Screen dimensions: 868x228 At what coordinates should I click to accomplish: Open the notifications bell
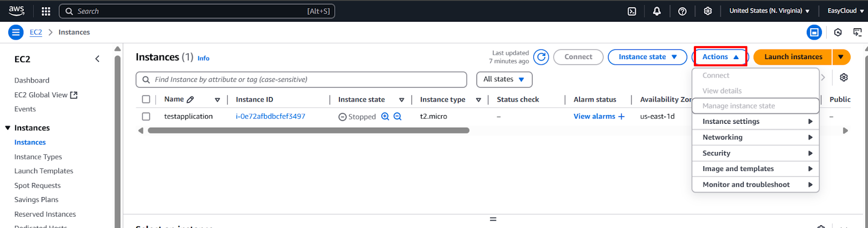657,11
